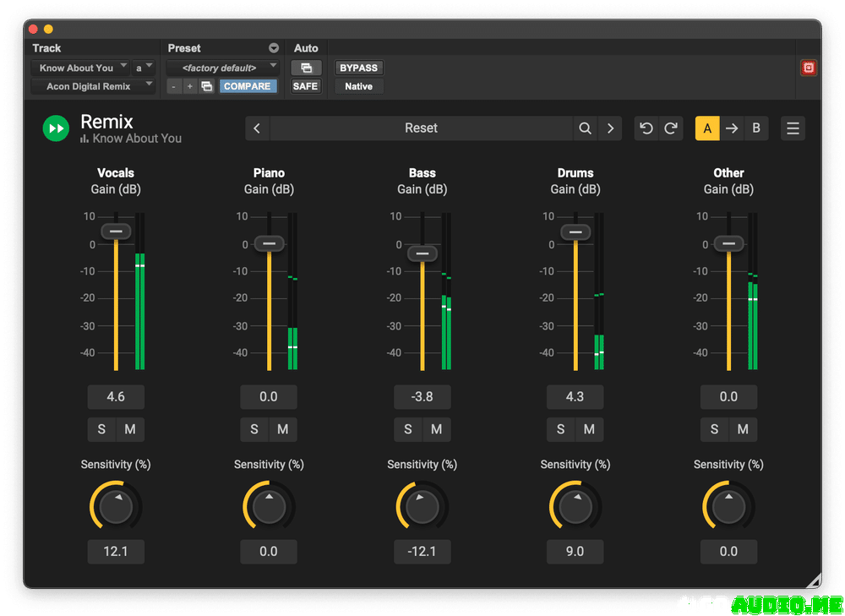The width and height of the screenshot is (845, 616).
Task: Click the Other gain fader handle
Action: click(728, 243)
